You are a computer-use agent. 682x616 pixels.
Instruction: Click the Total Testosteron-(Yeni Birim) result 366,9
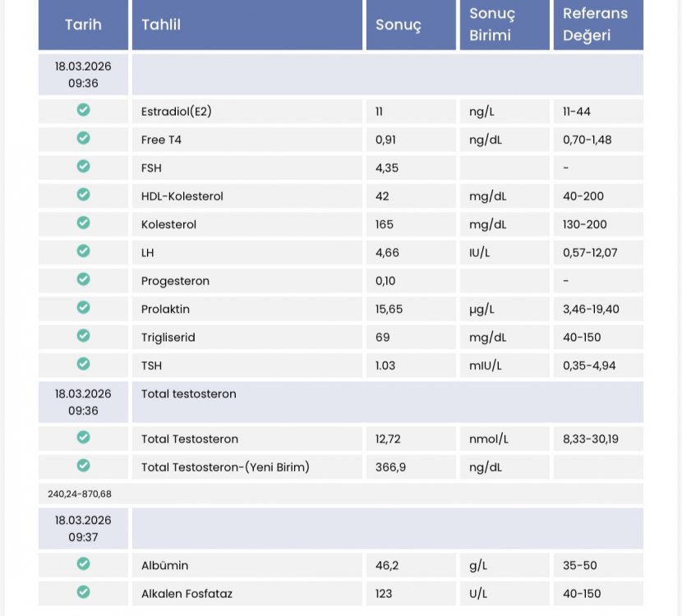click(x=390, y=467)
